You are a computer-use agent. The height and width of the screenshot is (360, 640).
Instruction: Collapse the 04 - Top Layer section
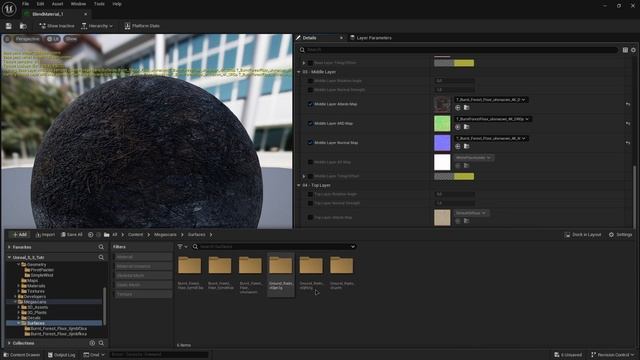(299, 185)
